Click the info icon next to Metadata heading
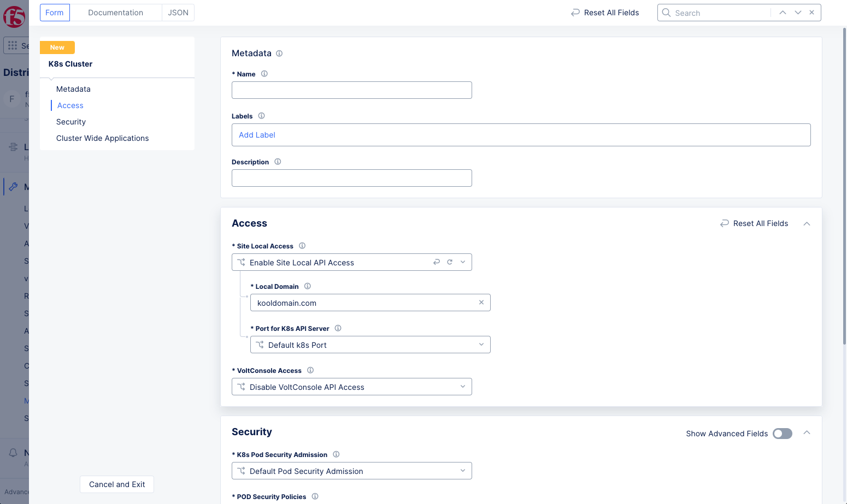 (x=279, y=54)
